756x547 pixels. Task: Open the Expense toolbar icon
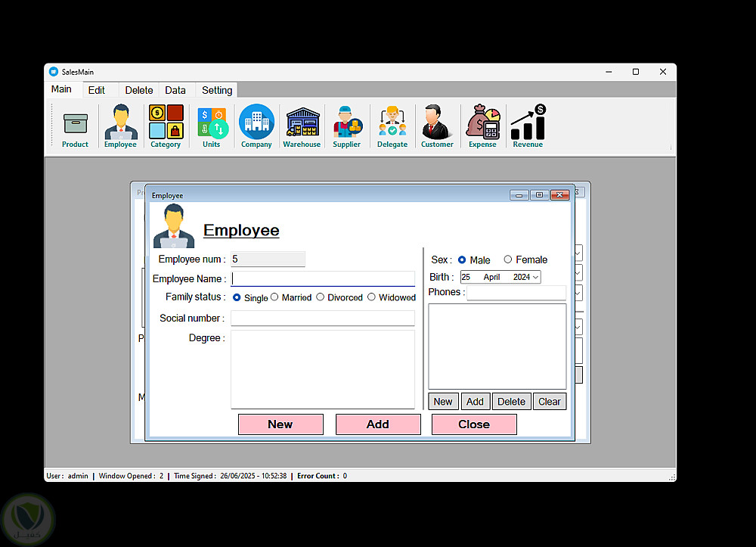point(482,127)
